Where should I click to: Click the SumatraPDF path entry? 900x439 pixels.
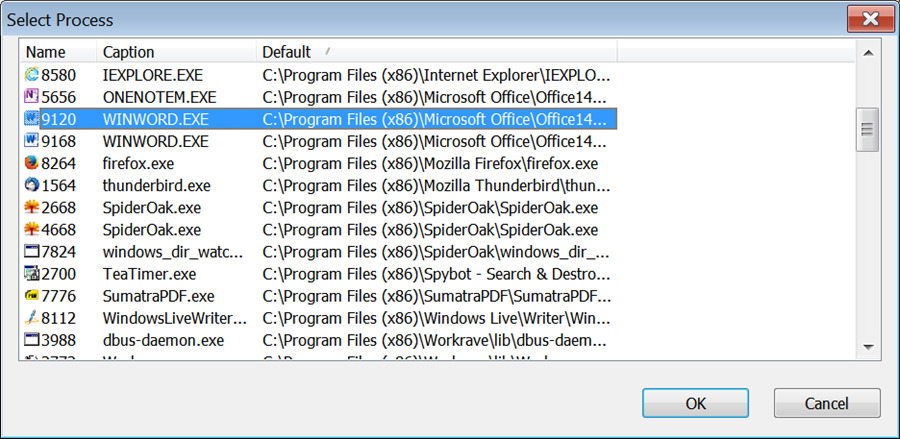point(436,296)
